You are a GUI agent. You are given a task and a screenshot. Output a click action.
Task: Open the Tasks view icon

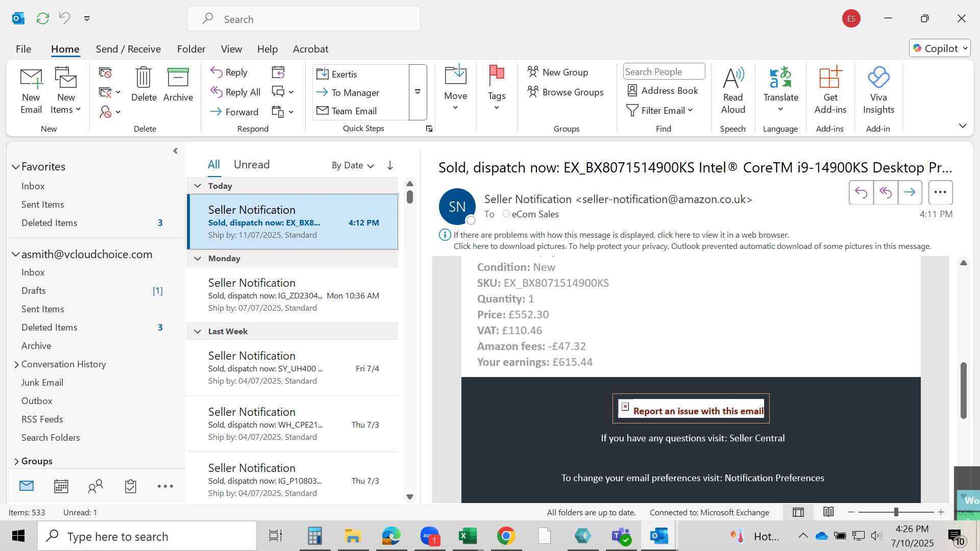coord(131,486)
